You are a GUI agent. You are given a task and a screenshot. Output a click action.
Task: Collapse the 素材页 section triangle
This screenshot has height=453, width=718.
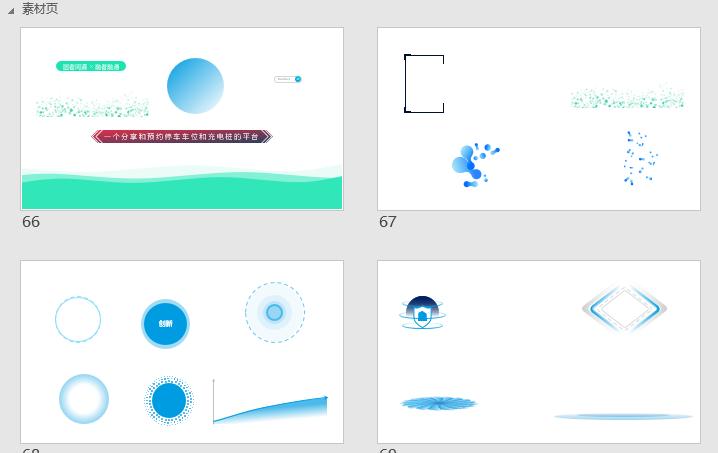pyautogui.click(x=11, y=10)
